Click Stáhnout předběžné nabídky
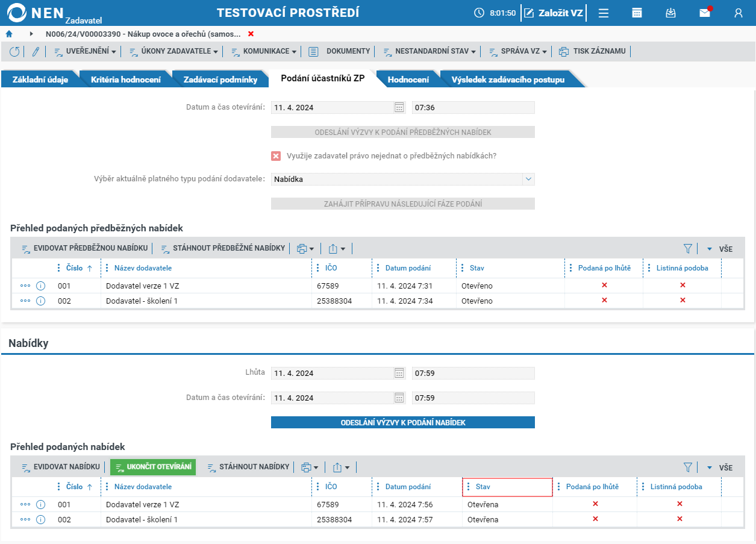The width and height of the screenshot is (756, 544). coord(223,248)
